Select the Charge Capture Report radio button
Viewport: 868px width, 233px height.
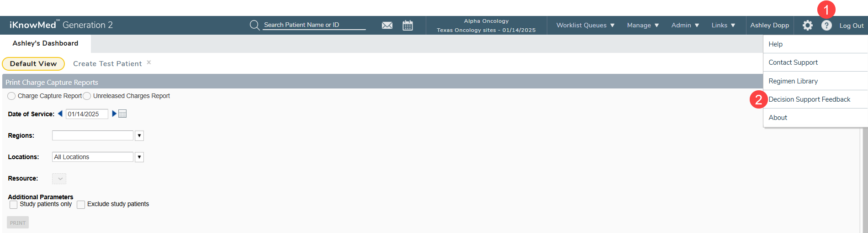click(11, 96)
